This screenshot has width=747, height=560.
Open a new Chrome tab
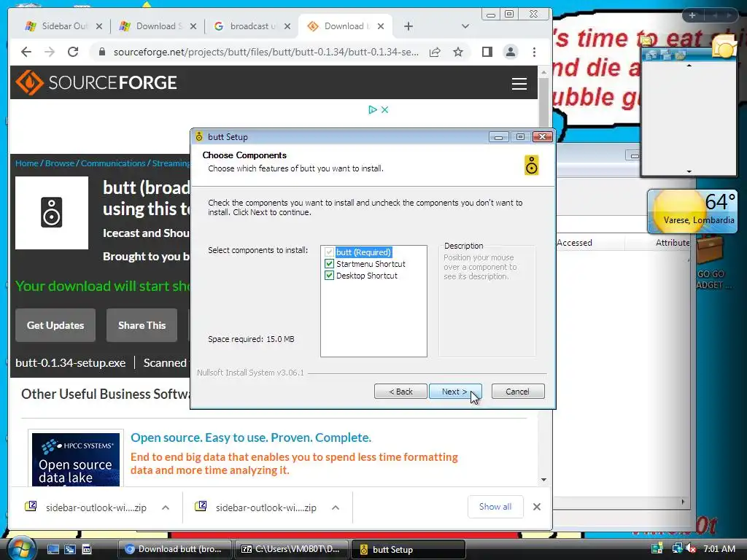click(409, 26)
